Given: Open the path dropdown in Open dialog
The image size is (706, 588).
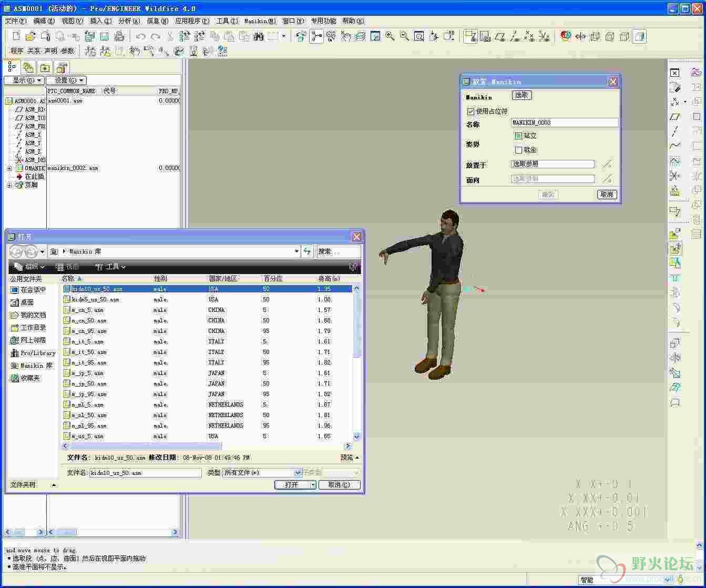Looking at the screenshot, I should (x=297, y=251).
